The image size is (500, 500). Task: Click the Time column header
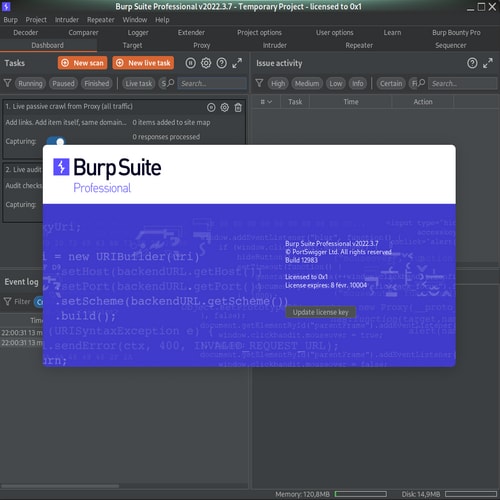[x=351, y=102]
